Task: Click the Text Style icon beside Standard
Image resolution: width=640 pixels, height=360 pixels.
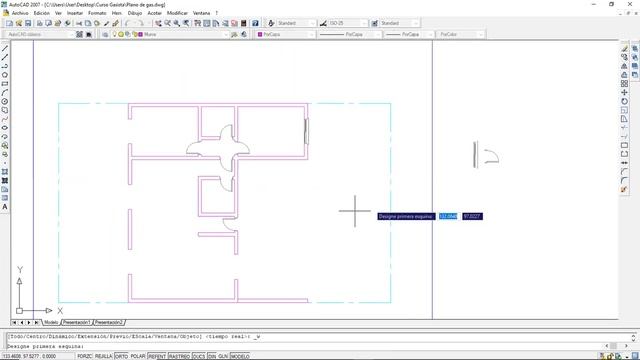Action: click(x=271, y=23)
